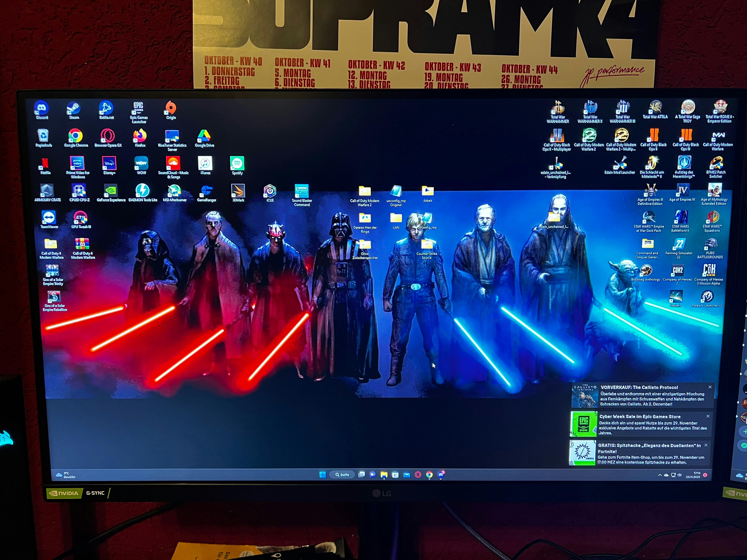Open Epic Games Launcher shortcut

pyautogui.click(x=139, y=112)
